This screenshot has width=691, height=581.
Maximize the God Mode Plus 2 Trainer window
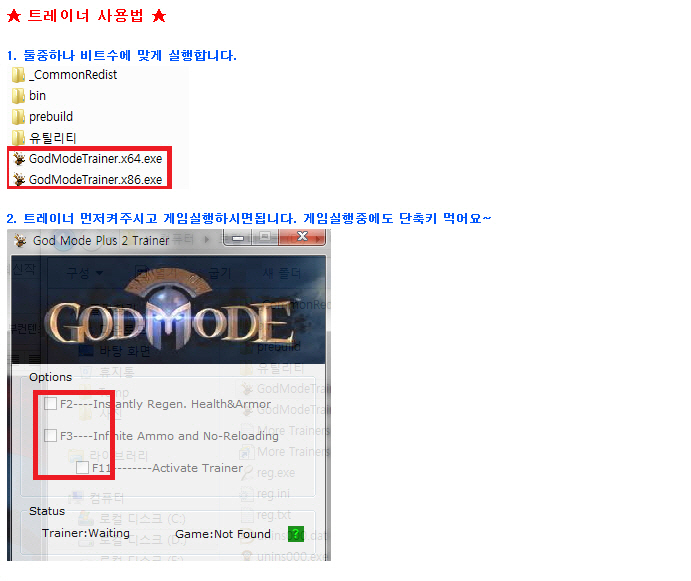265,238
